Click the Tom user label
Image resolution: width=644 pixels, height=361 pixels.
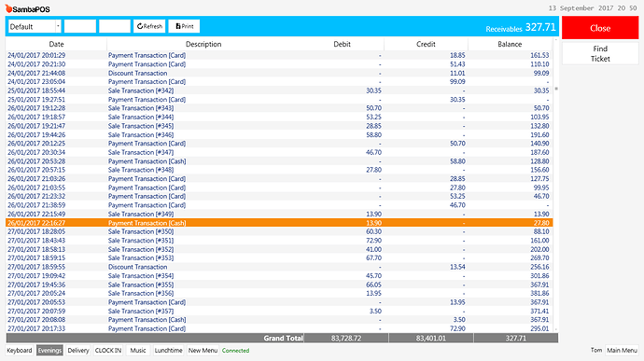596,351
